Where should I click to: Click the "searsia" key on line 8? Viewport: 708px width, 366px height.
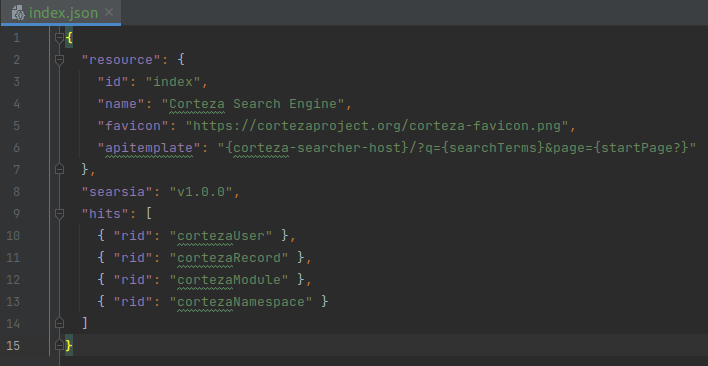[117, 192]
